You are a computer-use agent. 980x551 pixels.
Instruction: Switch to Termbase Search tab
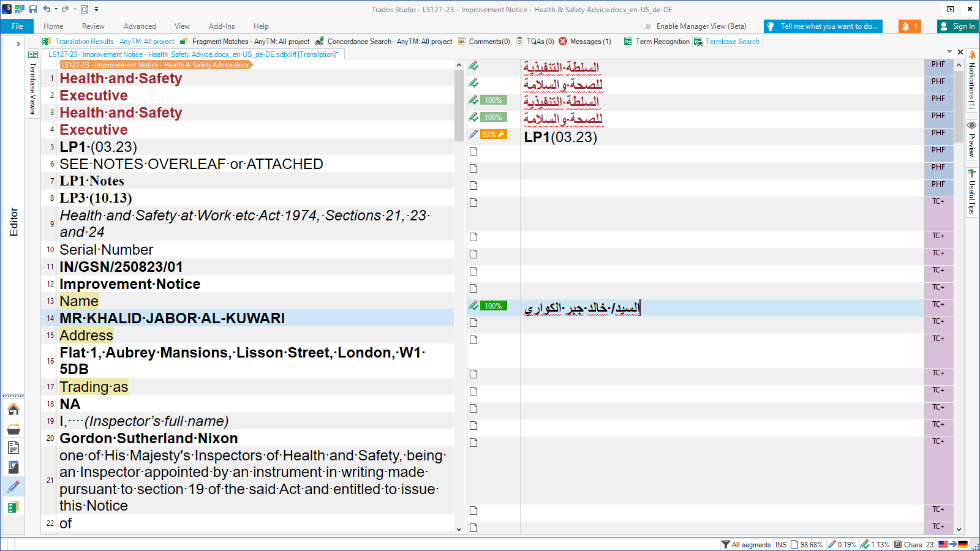point(727,42)
